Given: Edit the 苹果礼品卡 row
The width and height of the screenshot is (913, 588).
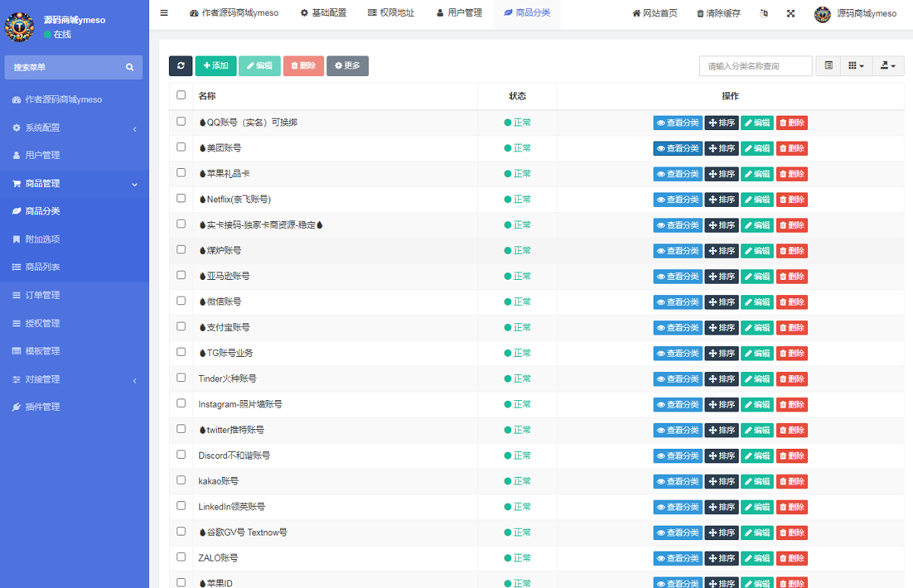Looking at the screenshot, I should pos(757,174).
